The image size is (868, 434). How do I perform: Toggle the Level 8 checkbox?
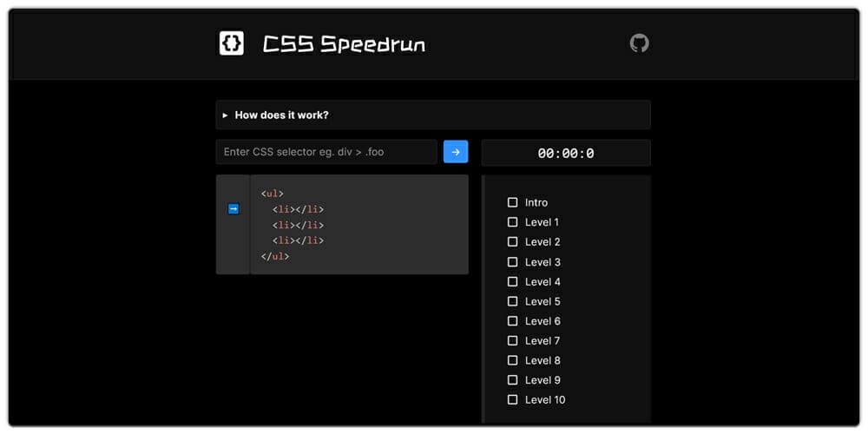513,360
